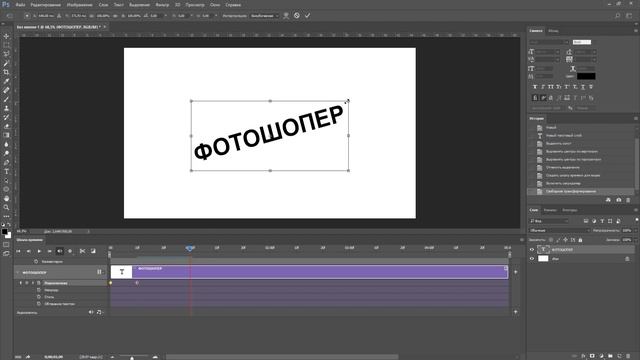Toggle audio playback mute in the timeline controls

(x=60, y=251)
